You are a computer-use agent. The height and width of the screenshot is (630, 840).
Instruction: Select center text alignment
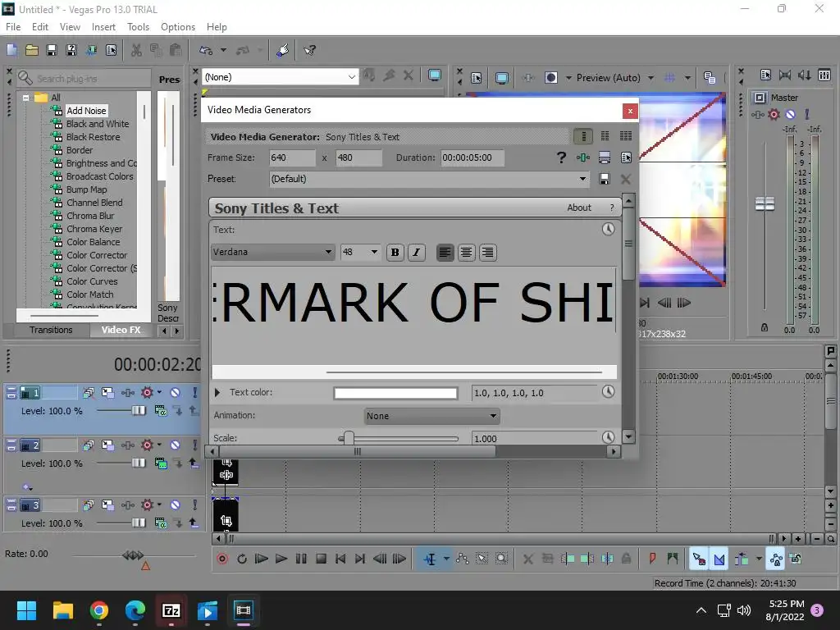tap(466, 253)
